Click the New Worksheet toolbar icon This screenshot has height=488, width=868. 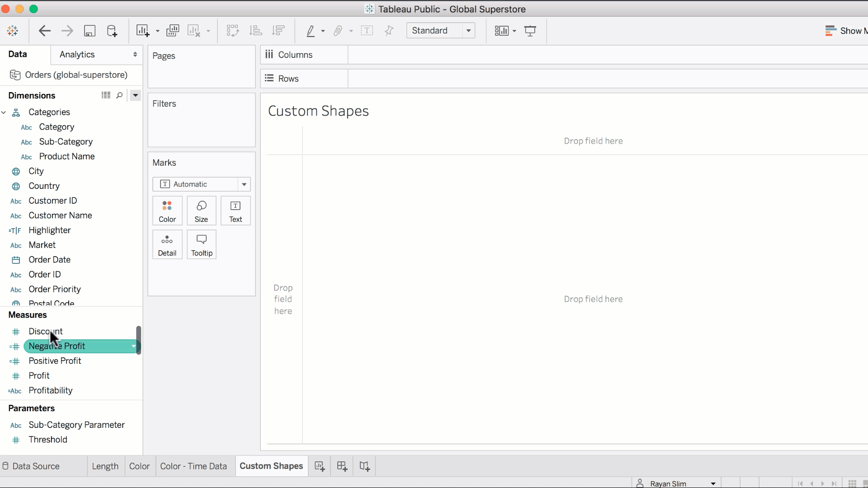pyautogui.click(x=143, y=31)
